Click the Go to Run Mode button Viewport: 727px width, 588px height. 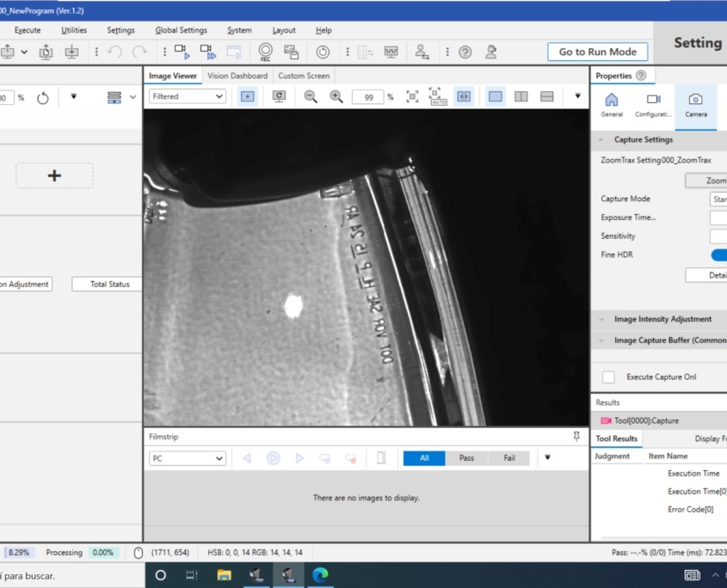(598, 52)
